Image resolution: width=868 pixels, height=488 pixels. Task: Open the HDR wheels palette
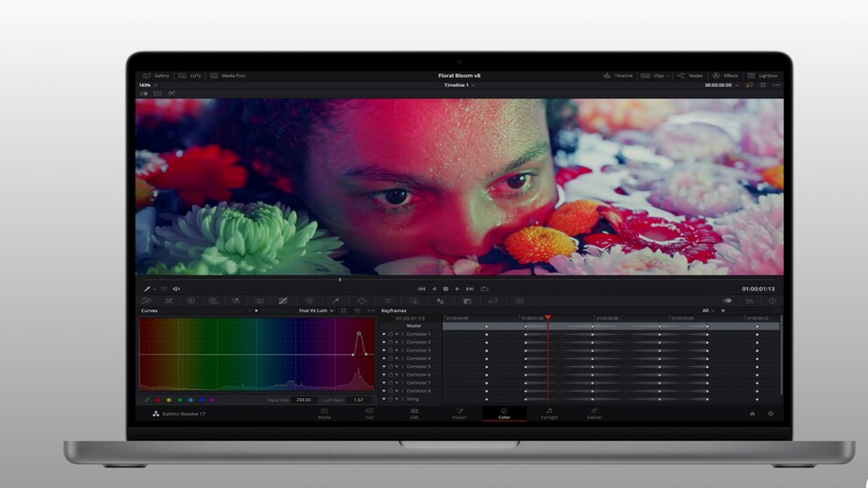[x=213, y=301]
